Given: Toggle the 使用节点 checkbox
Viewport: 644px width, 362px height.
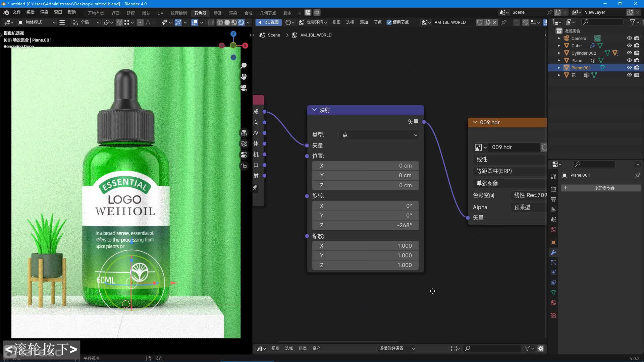Looking at the screenshot, I should coord(389,22).
